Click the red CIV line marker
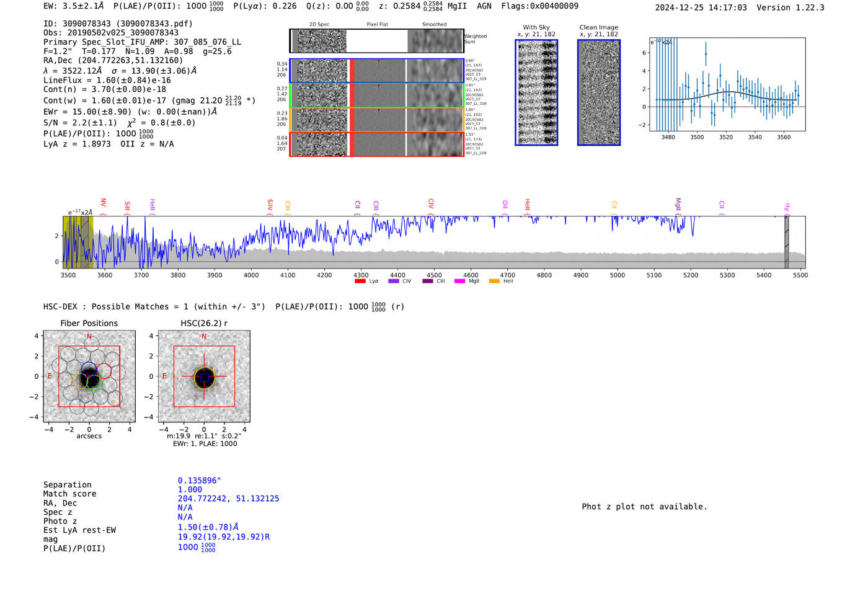The image size is (868, 591). tap(431, 206)
